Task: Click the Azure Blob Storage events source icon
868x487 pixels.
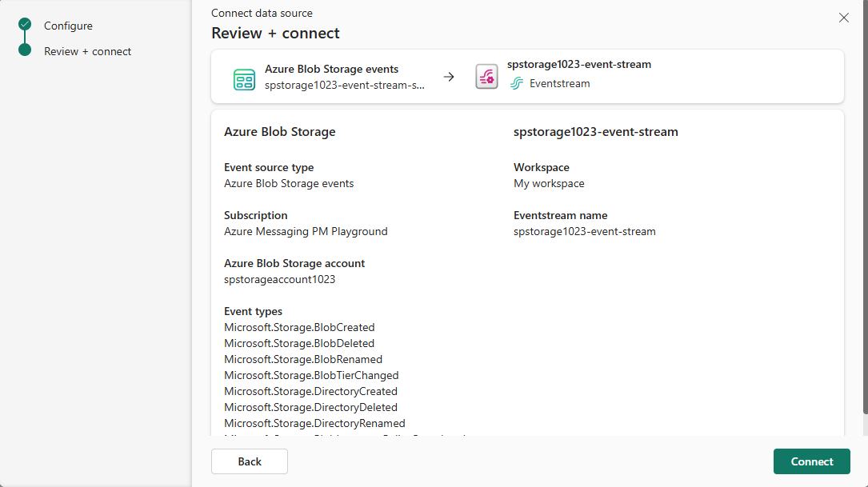Action: coord(244,79)
